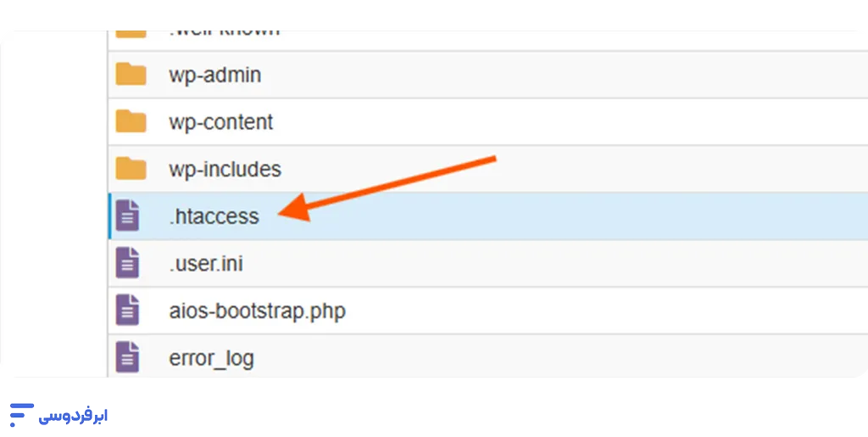
Task: Click the .user.ini file icon
Action: click(x=127, y=263)
